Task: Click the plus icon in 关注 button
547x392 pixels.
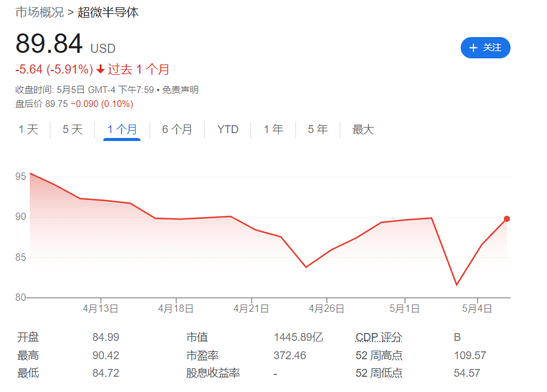Action: point(473,47)
